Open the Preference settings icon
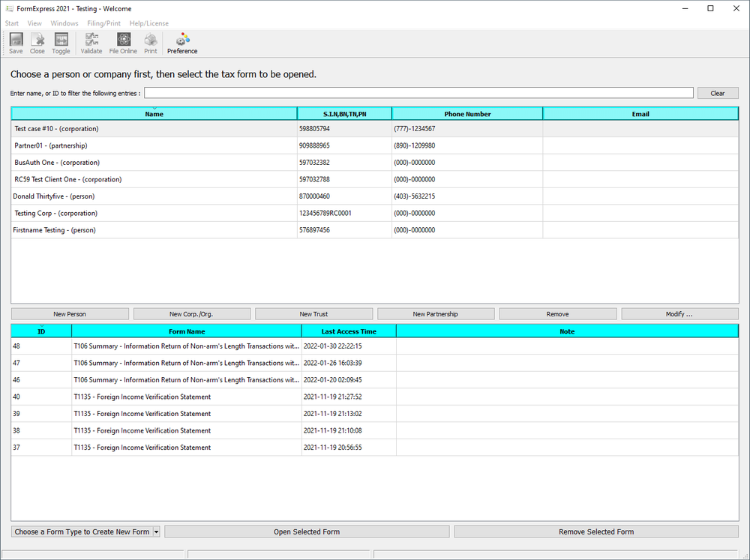This screenshot has height=560, width=750. [181, 43]
